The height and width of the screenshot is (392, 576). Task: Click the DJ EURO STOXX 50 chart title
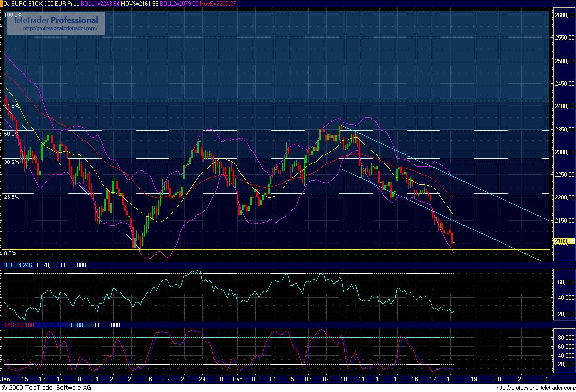pos(34,4)
